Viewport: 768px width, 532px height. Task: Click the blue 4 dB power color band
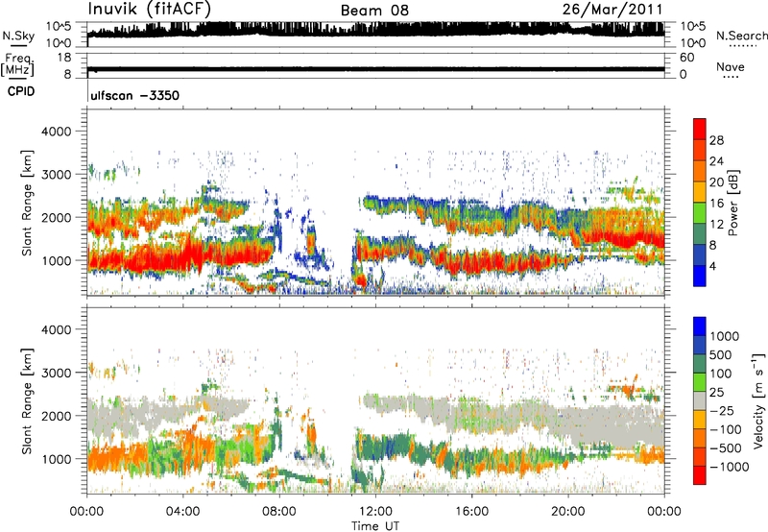click(x=700, y=276)
